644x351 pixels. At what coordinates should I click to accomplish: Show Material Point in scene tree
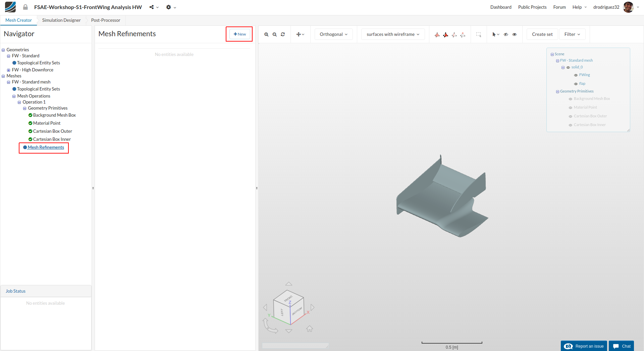point(571,108)
